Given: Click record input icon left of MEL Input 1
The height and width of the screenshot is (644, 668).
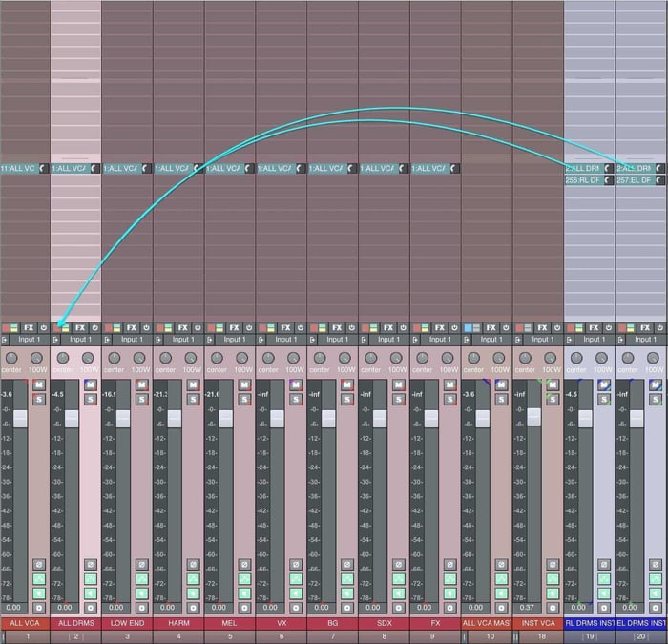Looking at the screenshot, I should pyautogui.click(x=210, y=340).
